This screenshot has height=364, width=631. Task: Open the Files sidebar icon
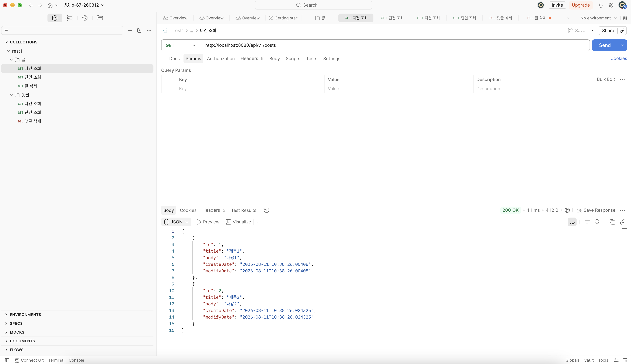(x=100, y=18)
